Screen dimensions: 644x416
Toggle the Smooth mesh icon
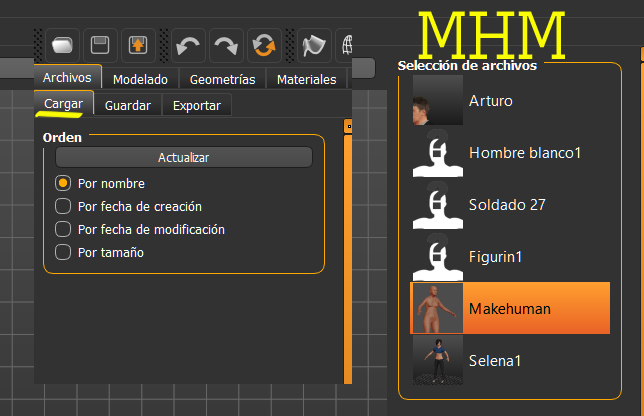pos(314,45)
